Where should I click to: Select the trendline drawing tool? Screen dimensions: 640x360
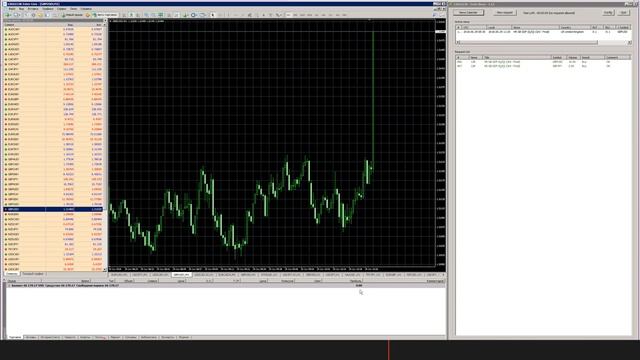click(x=242, y=15)
